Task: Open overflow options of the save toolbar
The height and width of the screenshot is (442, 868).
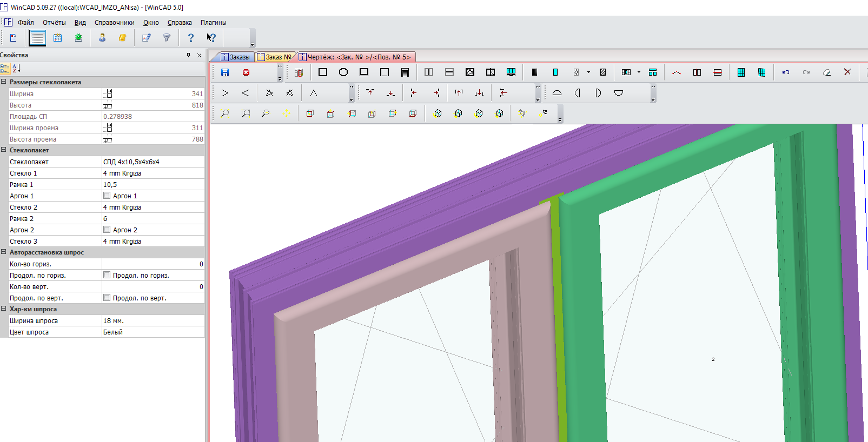Action: pyautogui.click(x=280, y=79)
